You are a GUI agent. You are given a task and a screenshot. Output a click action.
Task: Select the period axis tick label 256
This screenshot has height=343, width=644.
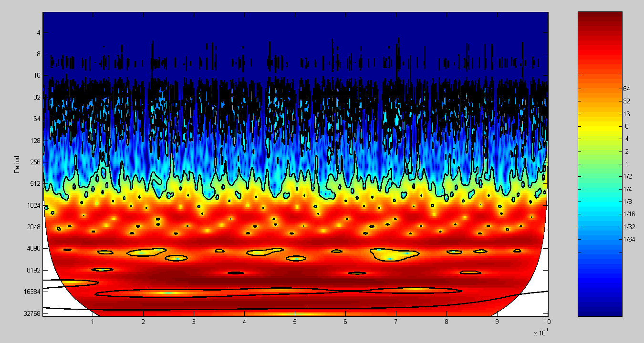[x=36, y=162]
